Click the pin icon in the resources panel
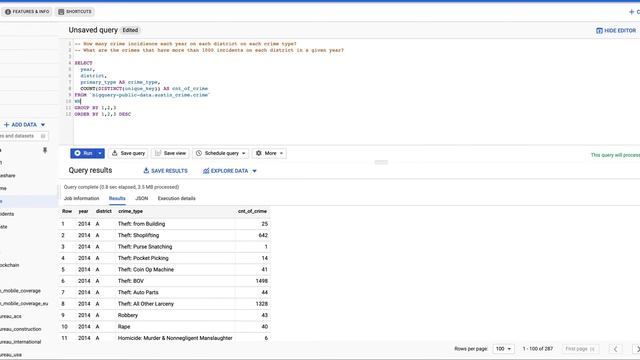Screen dimensions: 640x360 click(45, 151)
